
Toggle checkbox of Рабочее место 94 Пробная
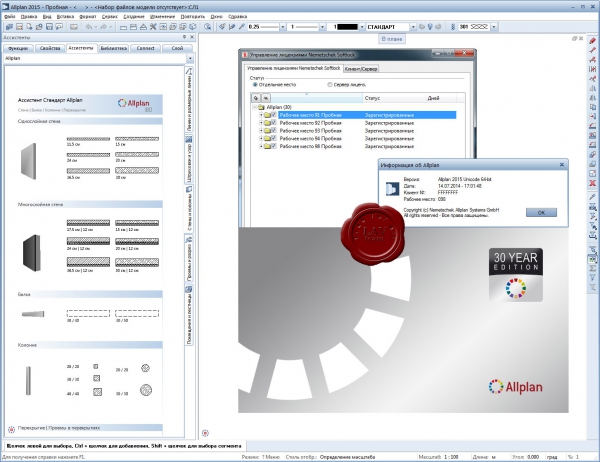(x=273, y=138)
